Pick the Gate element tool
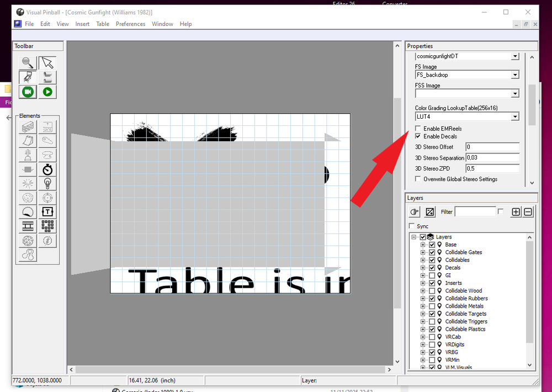 [47, 126]
